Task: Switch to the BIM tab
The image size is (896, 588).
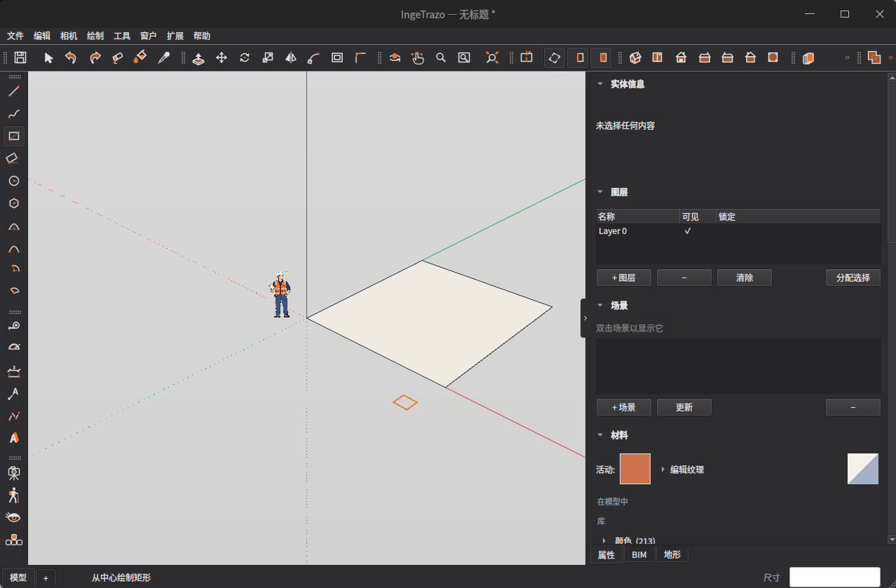Action: point(639,554)
